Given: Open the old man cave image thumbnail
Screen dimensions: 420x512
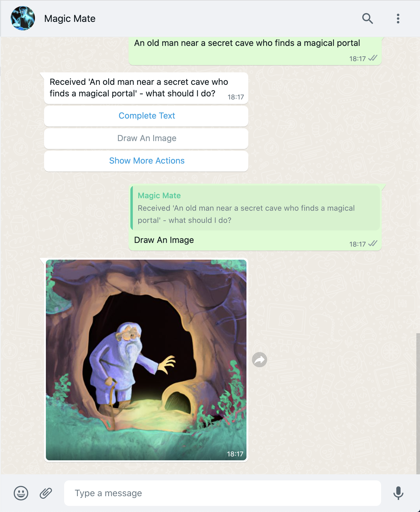Looking at the screenshot, I should 146,360.
